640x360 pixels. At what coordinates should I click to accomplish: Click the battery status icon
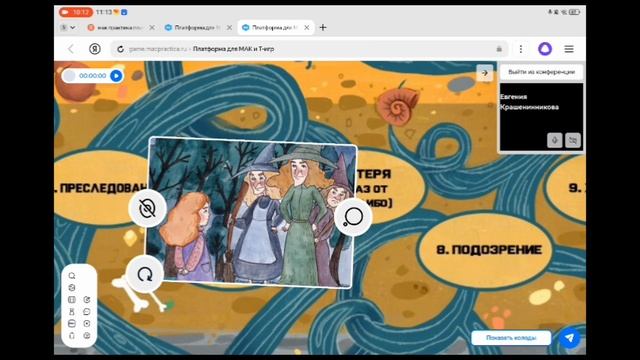click(x=574, y=12)
